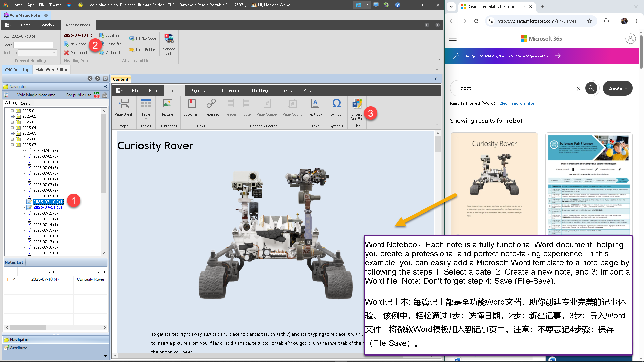Click the Clear search filter link
The width and height of the screenshot is (644, 362).
[518, 103]
